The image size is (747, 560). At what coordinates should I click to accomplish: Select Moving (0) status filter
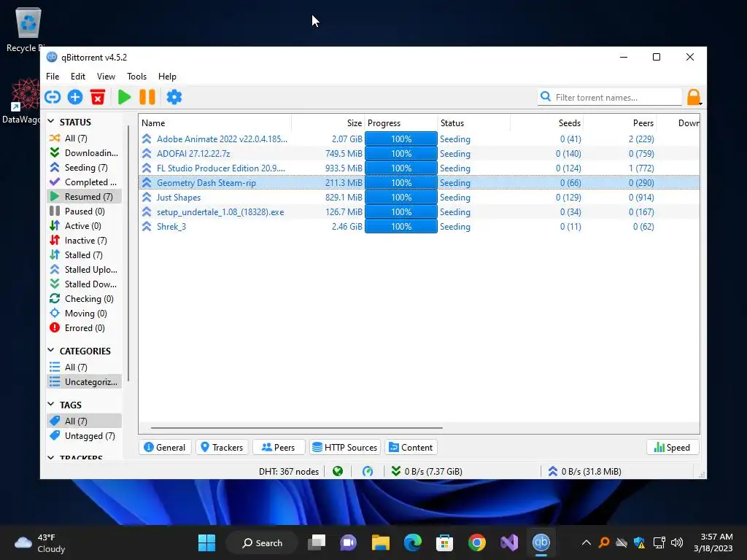click(x=85, y=314)
